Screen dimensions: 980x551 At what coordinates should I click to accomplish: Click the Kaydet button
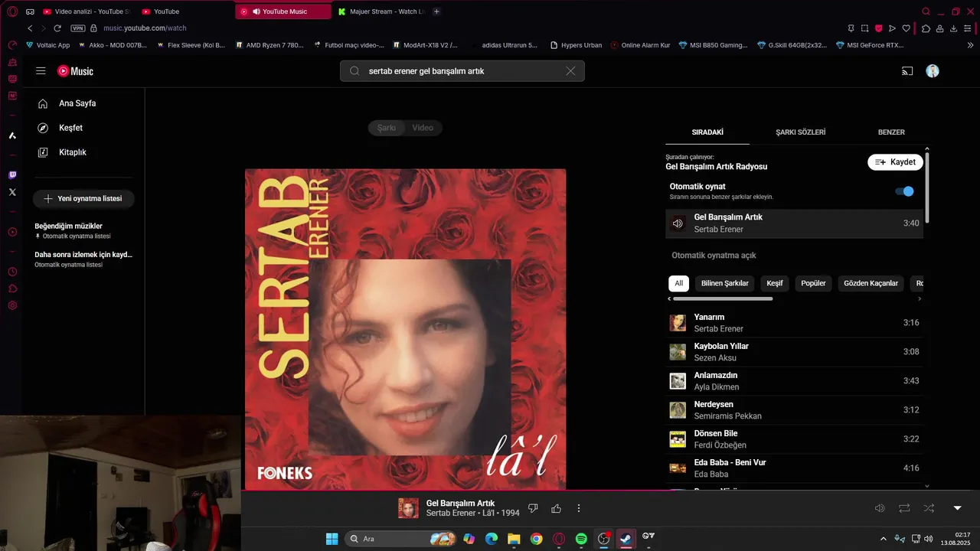[895, 162]
